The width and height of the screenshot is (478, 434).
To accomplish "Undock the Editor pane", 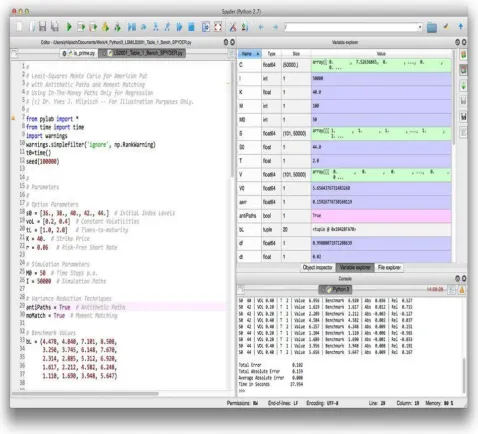I will coord(226,42).
